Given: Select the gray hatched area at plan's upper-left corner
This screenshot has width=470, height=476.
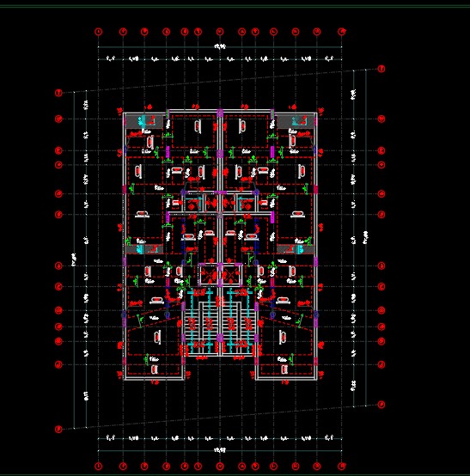Looking at the screenshot, I should pos(144,121).
